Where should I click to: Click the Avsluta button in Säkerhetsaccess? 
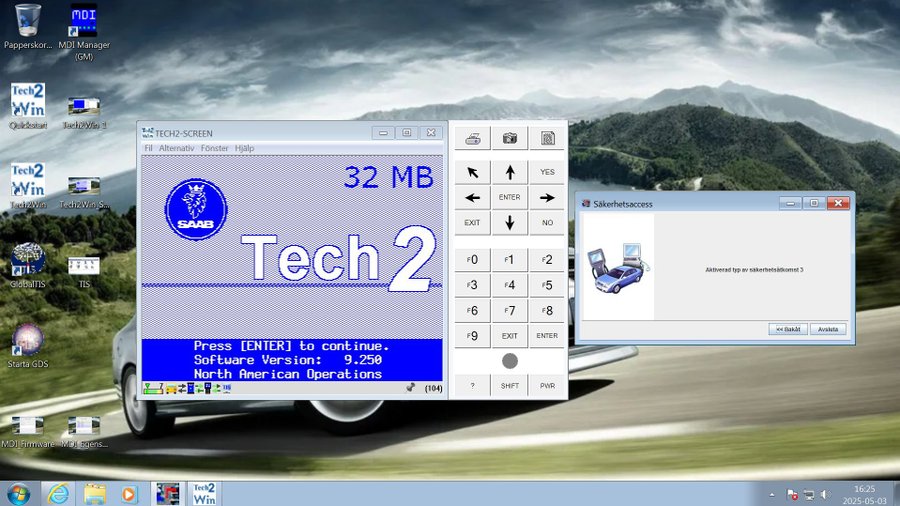pyautogui.click(x=828, y=329)
